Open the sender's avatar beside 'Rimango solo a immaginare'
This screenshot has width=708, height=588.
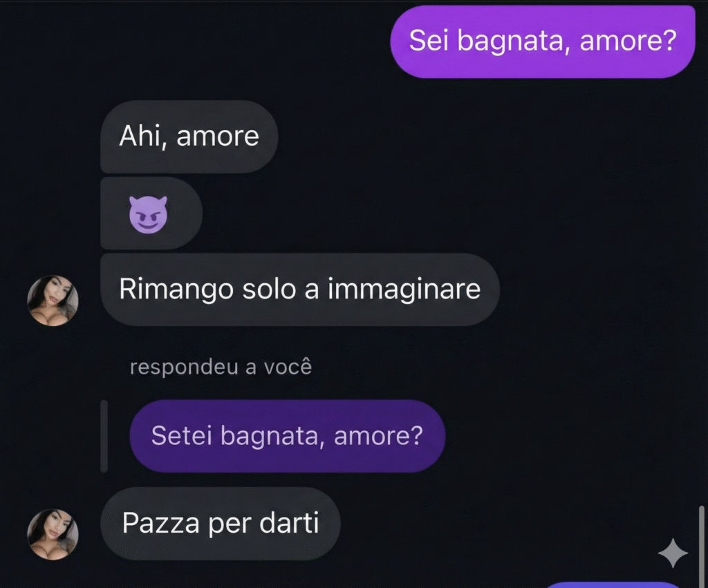53,301
